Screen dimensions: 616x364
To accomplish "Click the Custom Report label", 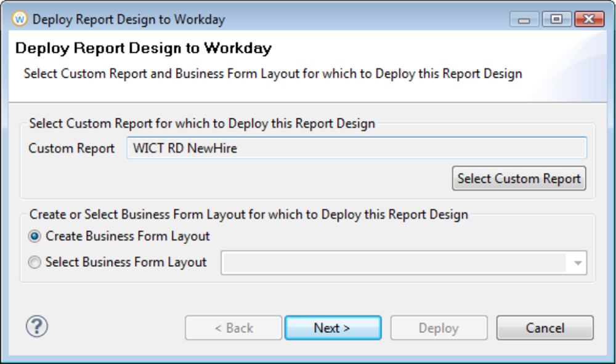I will pos(71,148).
